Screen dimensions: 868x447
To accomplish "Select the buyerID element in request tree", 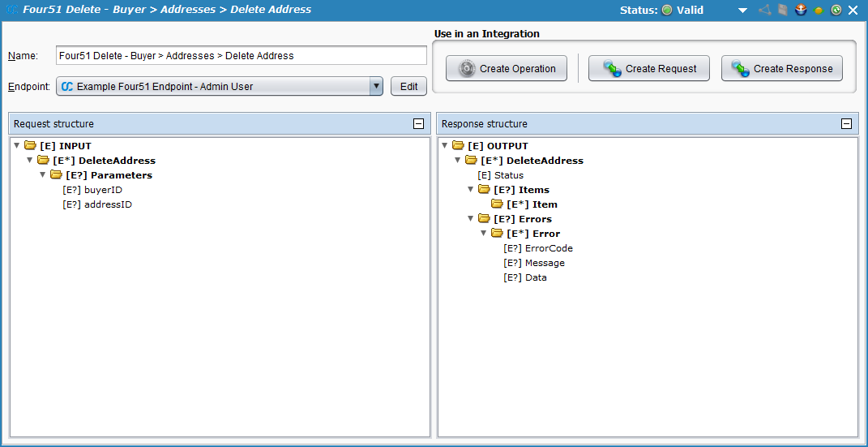I will [102, 190].
